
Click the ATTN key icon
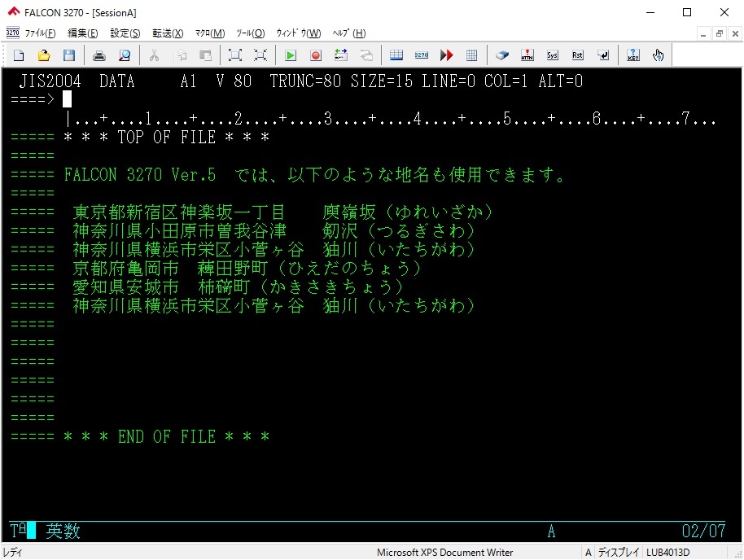(x=527, y=55)
